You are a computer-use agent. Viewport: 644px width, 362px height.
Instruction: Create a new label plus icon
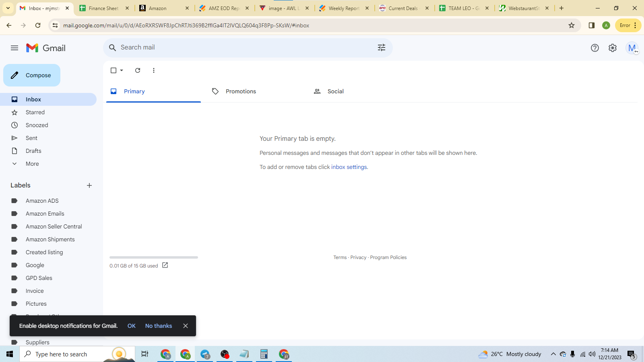tap(89, 185)
